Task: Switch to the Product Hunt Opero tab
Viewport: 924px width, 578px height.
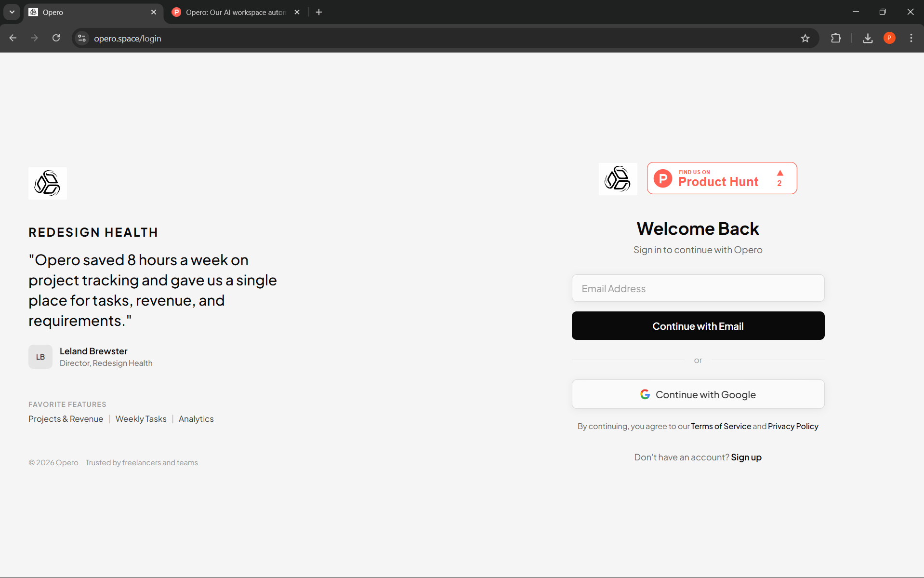Action: [x=236, y=13]
